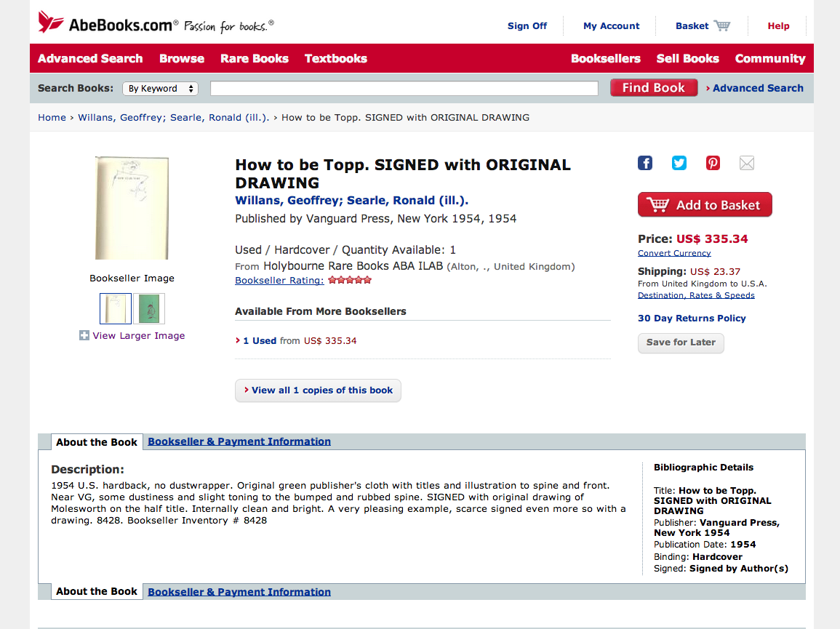Image resolution: width=840 pixels, height=629 pixels.
Task: Open the Rare Books menu item
Action: tap(255, 58)
